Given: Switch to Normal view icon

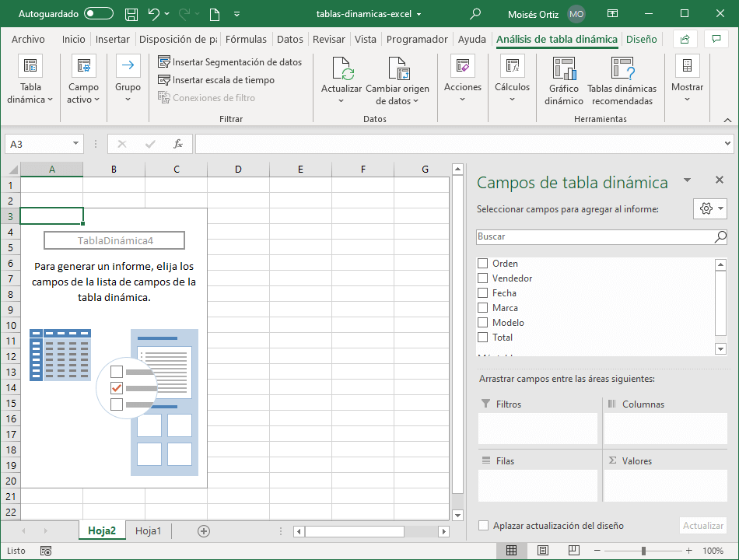Looking at the screenshot, I should point(511,550).
